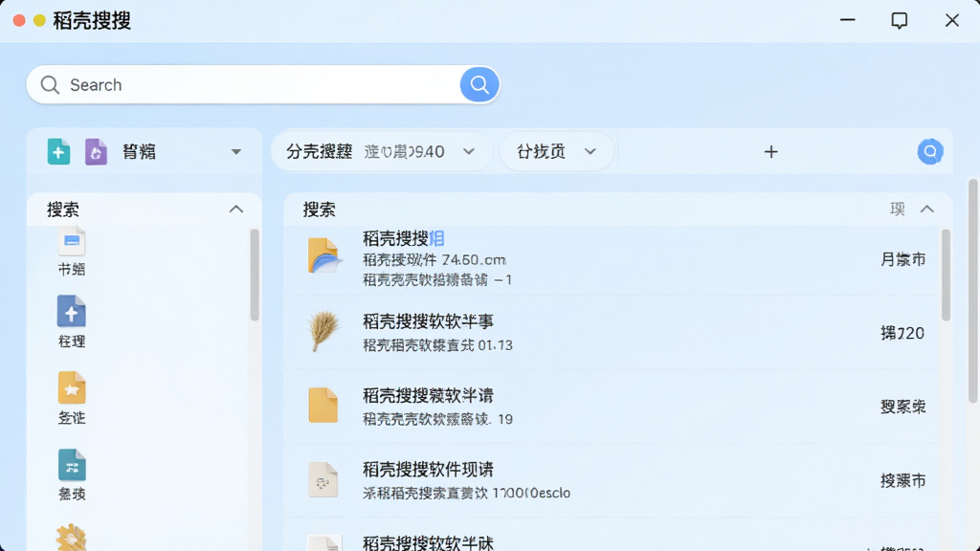The height and width of the screenshot is (551, 980).
Task: Select the blue plus document sidebar icon
Action: (71, 311)
